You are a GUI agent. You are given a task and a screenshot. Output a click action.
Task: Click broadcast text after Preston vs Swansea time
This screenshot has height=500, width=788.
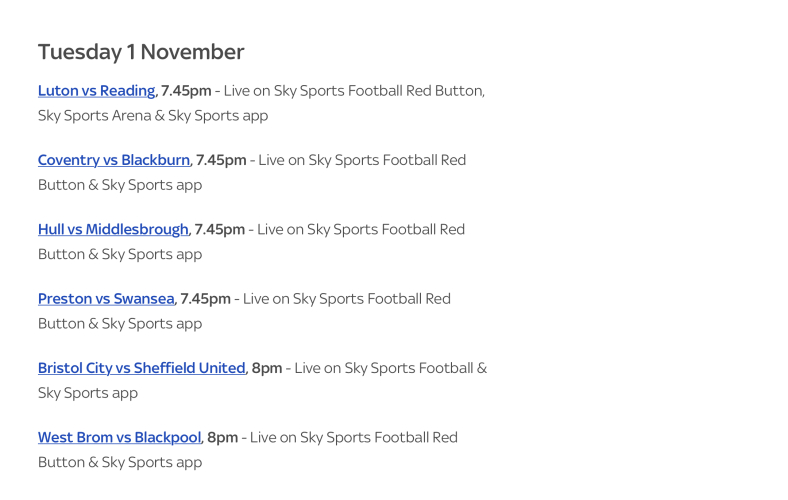point(347,298)
